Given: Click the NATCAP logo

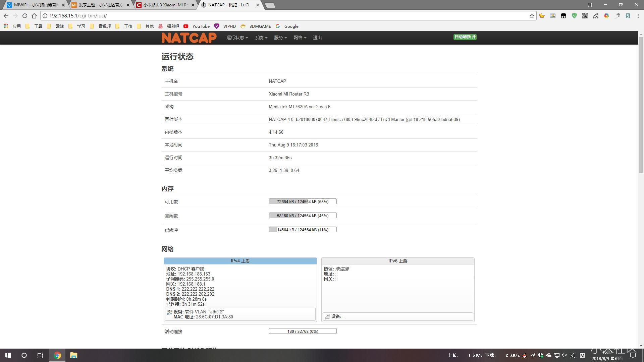Looking at the screenshot, I should 189,38.
